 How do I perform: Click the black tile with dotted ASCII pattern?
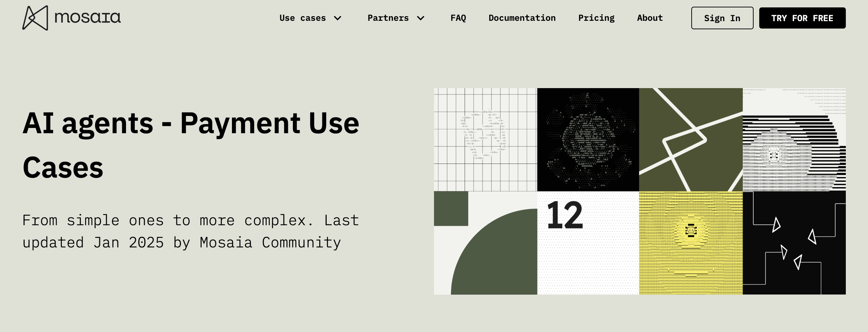(x=588, y=140)
